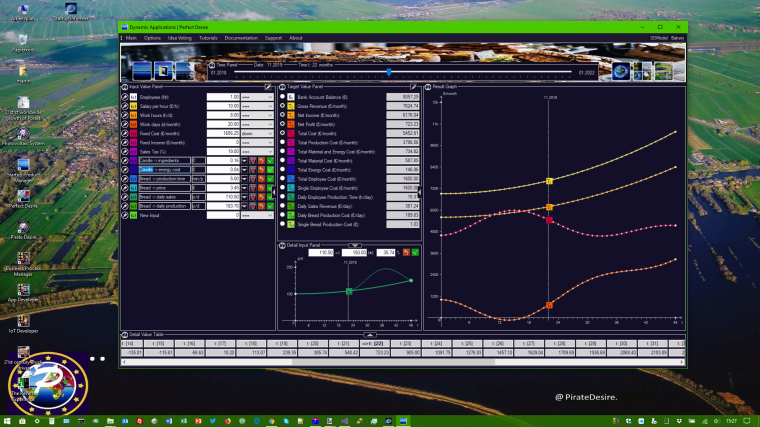Click the yellow Gross Revenue target icon
760x427 pixels.
(x=291, y=106)
